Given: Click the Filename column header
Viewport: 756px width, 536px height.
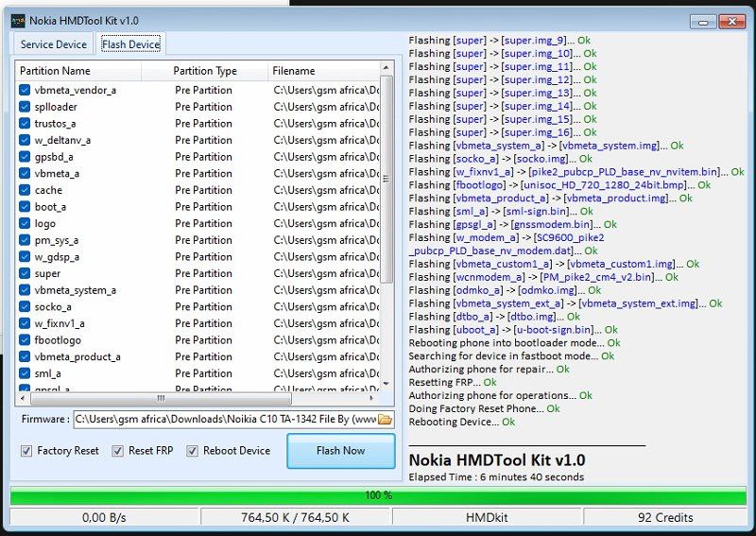Looking at the screenshot, I should pos(324,71).
